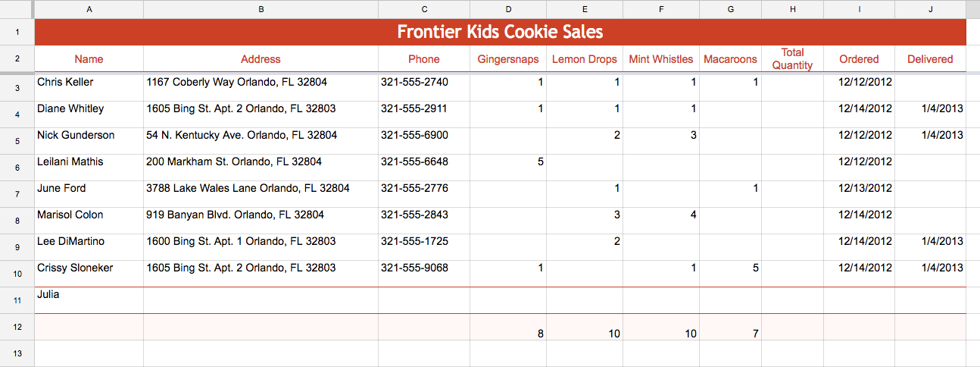This screenshot has width=980, height=367.
Task: Select row 5 header
Action: (x=17, y=141)
